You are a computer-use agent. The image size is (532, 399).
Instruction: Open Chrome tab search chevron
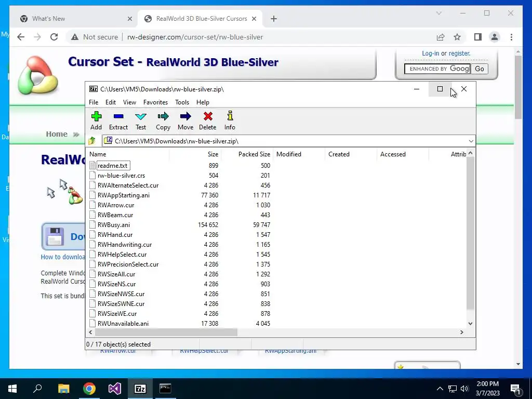pyautogui.click(x=438, y=13)
